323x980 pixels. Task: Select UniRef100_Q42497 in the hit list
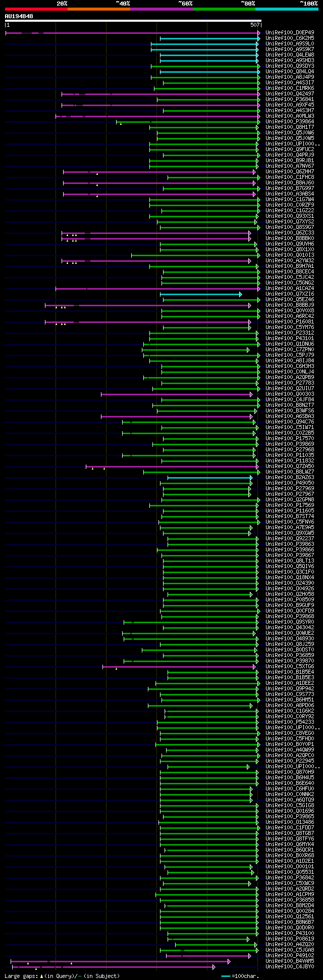pyautogui.click(x=290, y=94)
